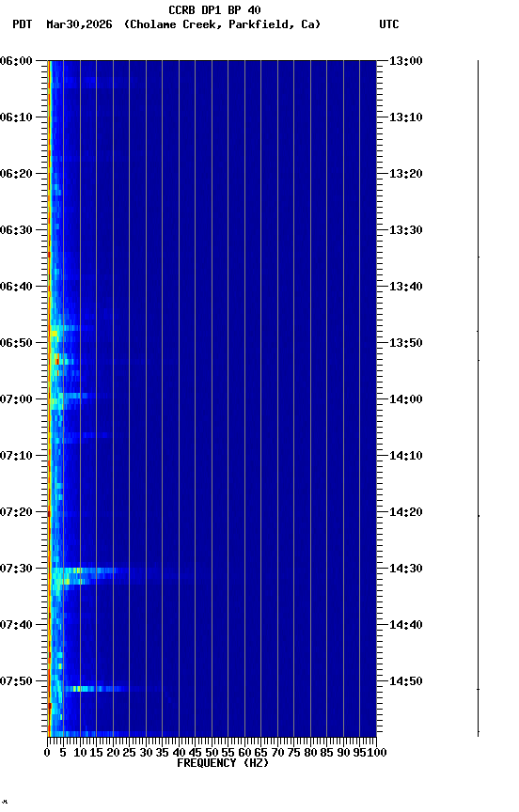Click the UTC time label 13:50
Screen dimensions: 519x812
tap(405, 343)
